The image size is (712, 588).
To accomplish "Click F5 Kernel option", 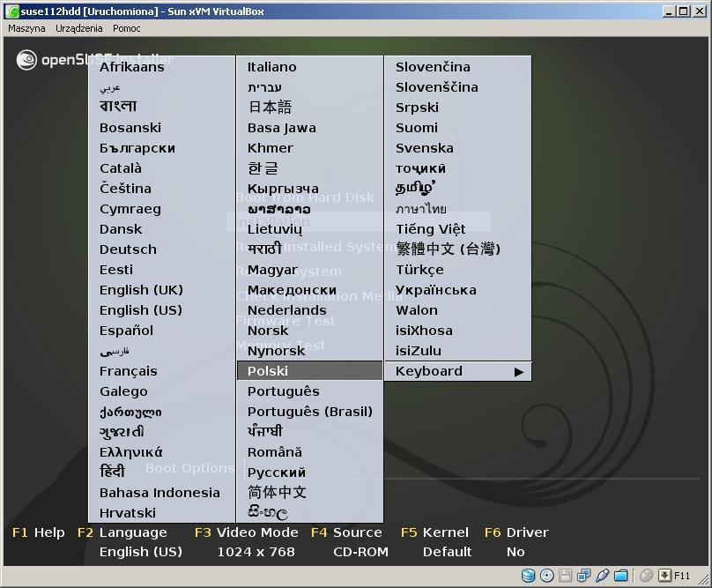I will 434,532.
